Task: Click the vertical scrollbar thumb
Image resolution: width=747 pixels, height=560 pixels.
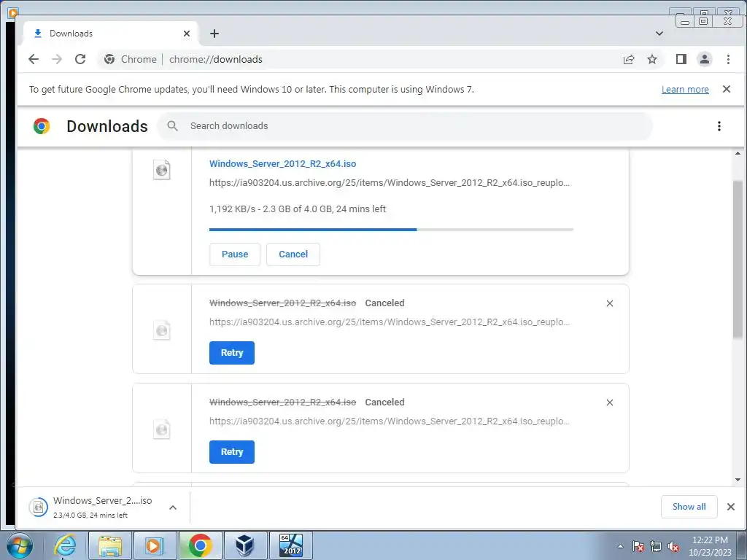Action: tap(738, 260)
